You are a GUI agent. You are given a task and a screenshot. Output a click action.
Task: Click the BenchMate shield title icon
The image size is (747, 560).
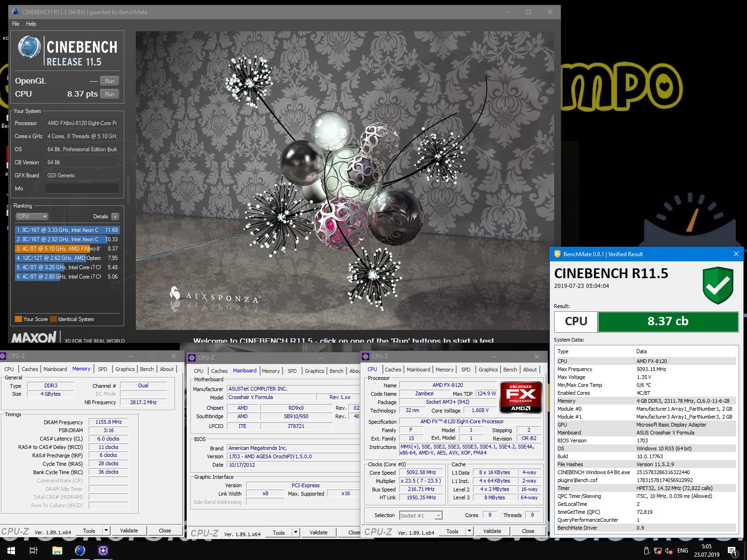click(557, 254)
